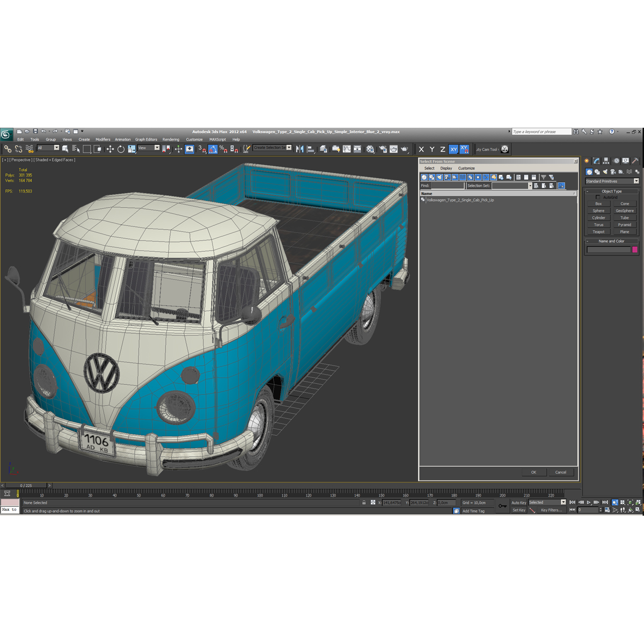Go to the animation start frame

572,502
